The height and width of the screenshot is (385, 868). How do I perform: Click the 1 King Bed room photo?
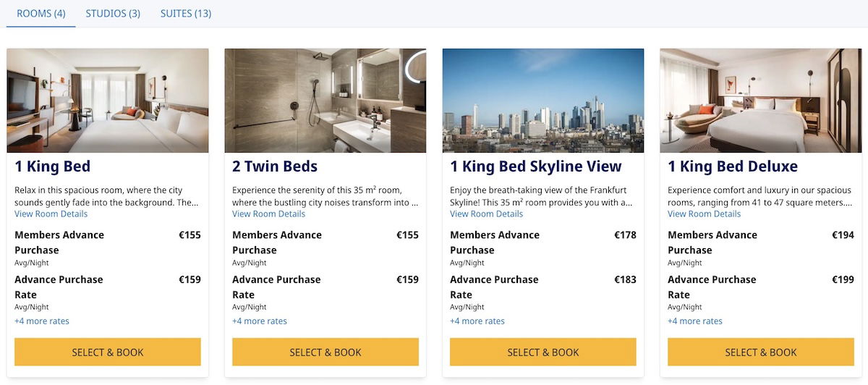[108, 101]
